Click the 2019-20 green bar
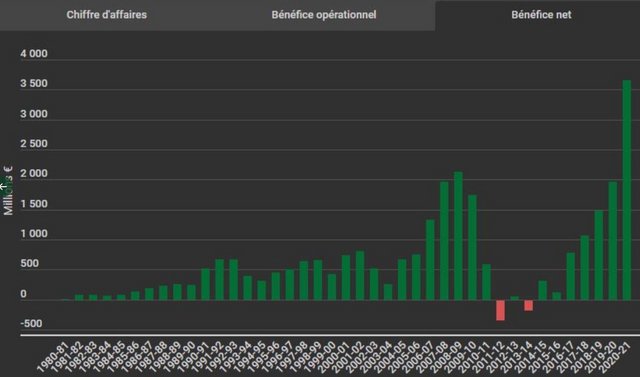Image resolution: width=640 pixels, height=377 pixels. tap(613, 241)
